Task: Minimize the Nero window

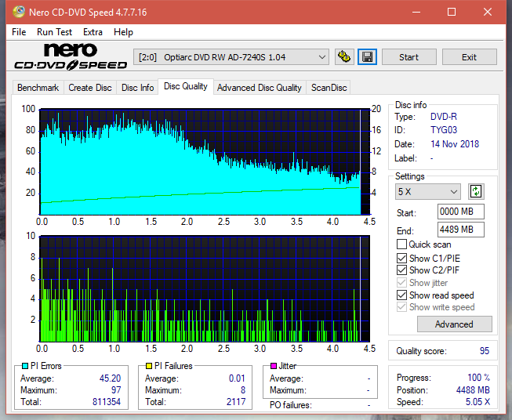Action: point(416,12)
